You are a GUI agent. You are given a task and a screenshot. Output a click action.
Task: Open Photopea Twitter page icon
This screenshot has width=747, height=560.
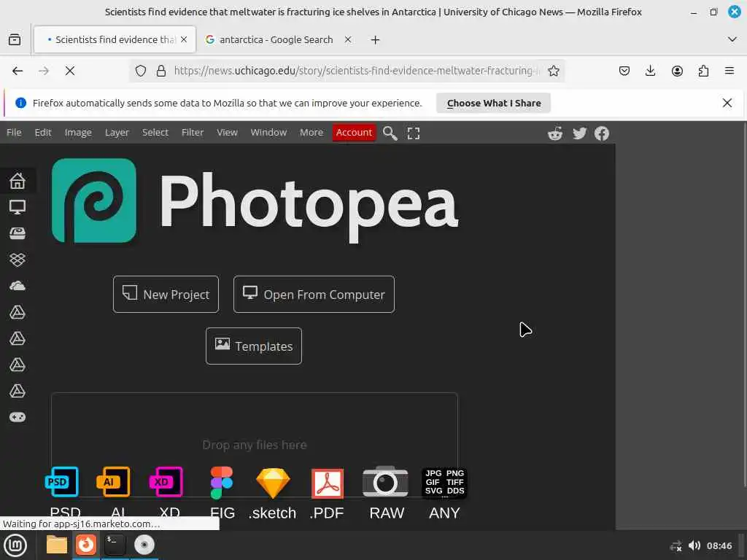(579, 133)
